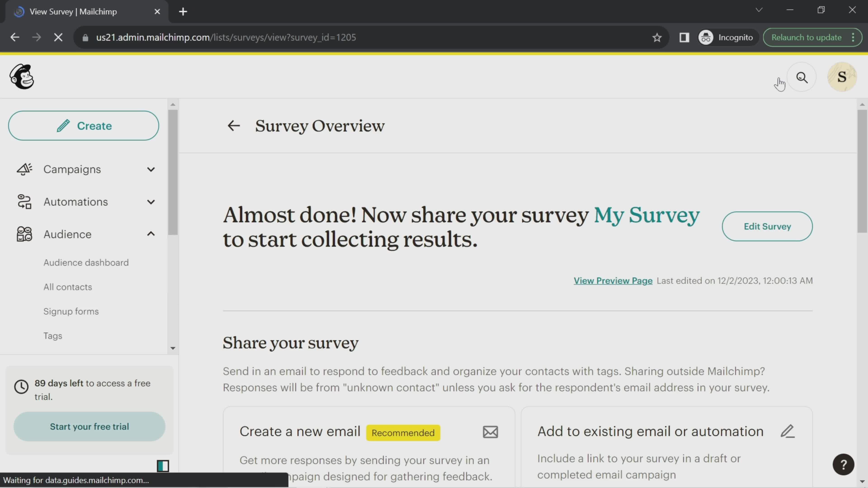This screenshot has width=868, height=488.
Task: Click the search icon in top right
Action: coord(803,77)
